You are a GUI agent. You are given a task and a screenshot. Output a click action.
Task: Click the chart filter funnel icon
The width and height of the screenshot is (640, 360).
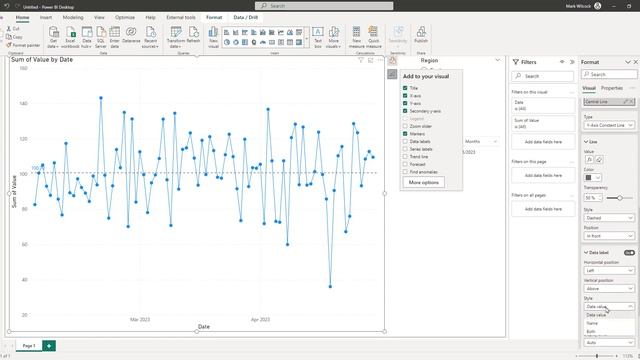coord(361,60)
